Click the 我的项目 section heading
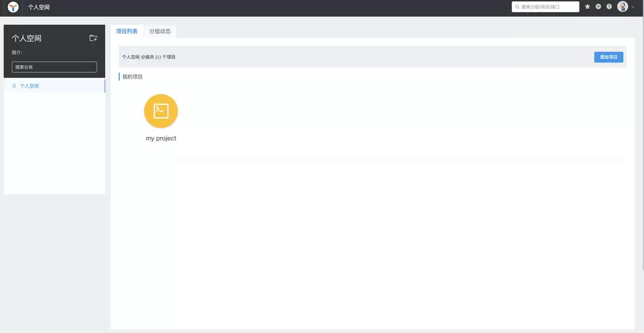The image size is (644, 333). tap(133, 77)
